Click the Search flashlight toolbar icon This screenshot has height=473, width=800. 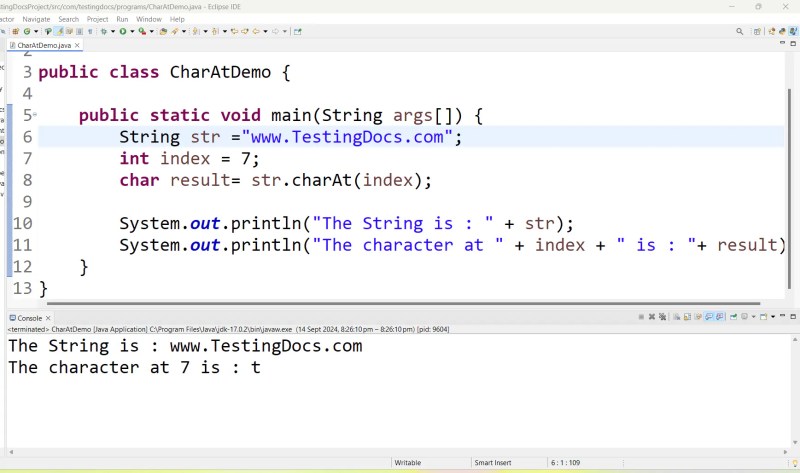tap(174, 32)
